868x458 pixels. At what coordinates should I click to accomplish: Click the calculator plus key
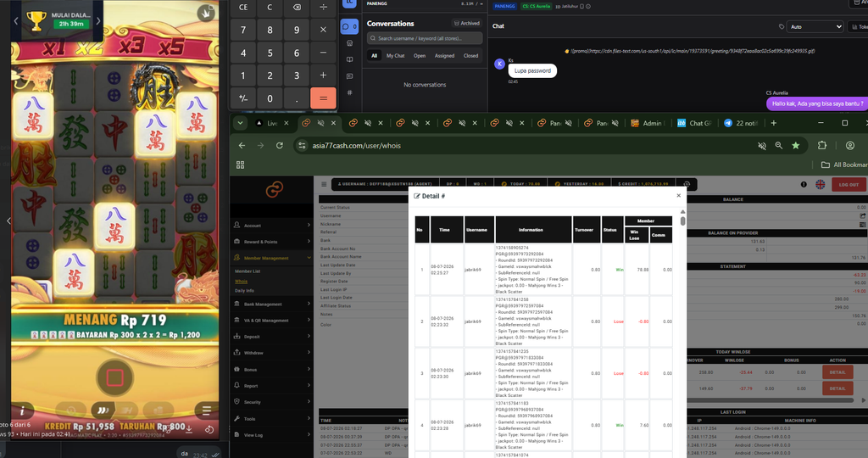(x=323, y=75)
